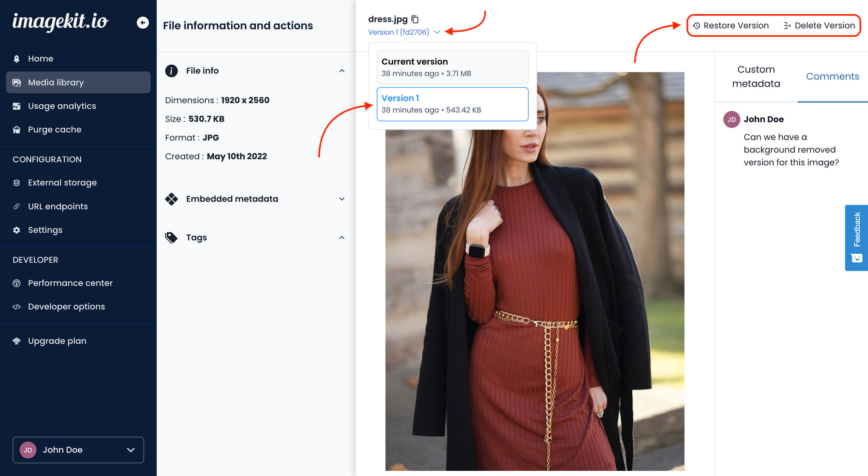The height and width of the screenshot is (476, 868).
Task: Switch to the Custom metadata tab
Action: point(756,76)
